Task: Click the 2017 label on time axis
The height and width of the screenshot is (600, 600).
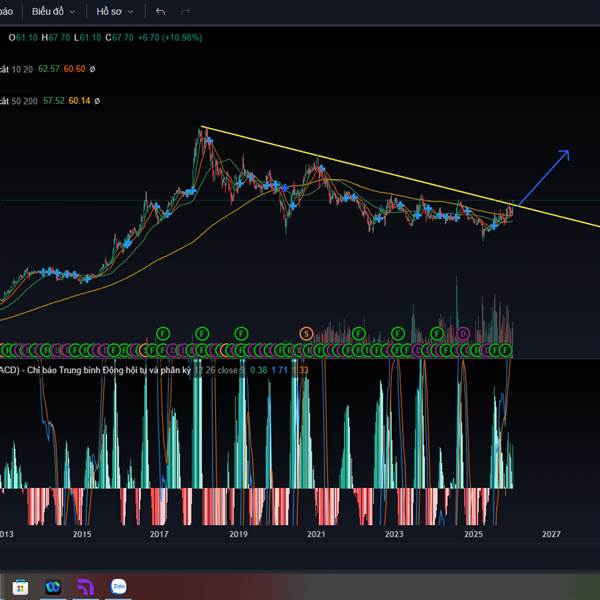Action: (159, 534)
